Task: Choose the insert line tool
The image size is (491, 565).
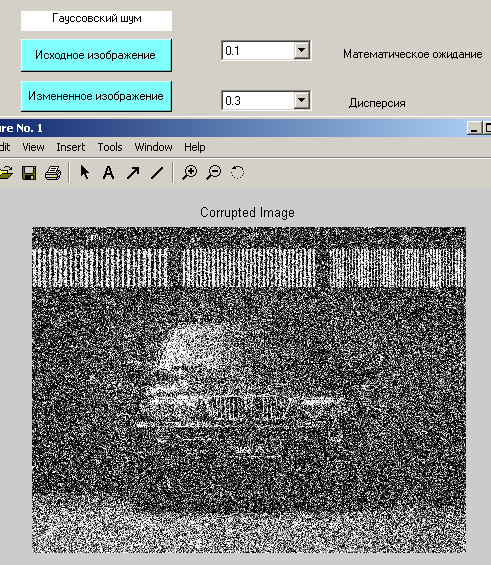Action: (x=157, y=173)
